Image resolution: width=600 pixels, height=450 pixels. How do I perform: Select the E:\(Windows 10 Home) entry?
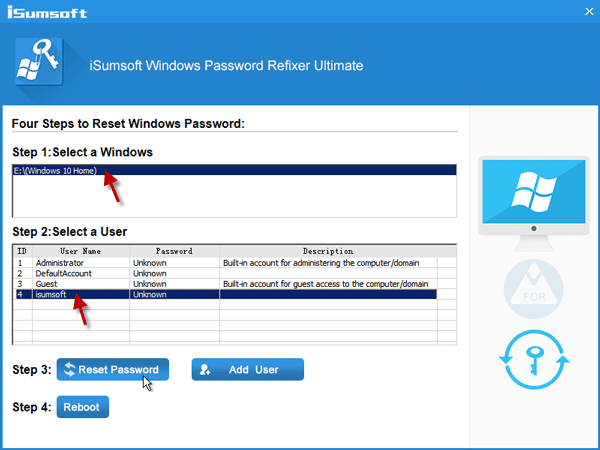[x=235, y=170]
